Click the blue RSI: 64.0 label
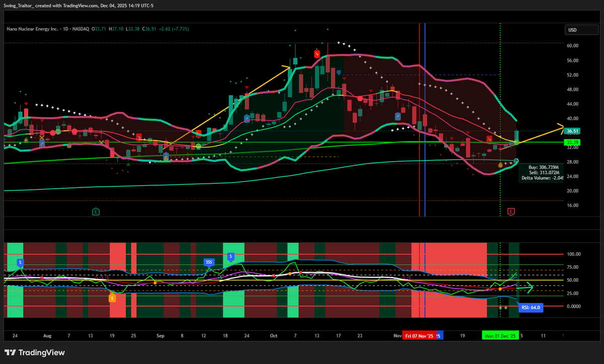This screenshot has height=364, width=604. pos(531,307)
